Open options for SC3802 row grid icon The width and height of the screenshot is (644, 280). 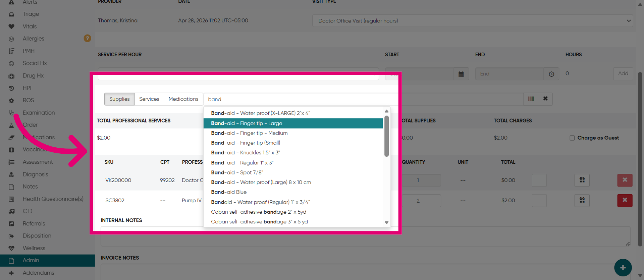point(582,200)
